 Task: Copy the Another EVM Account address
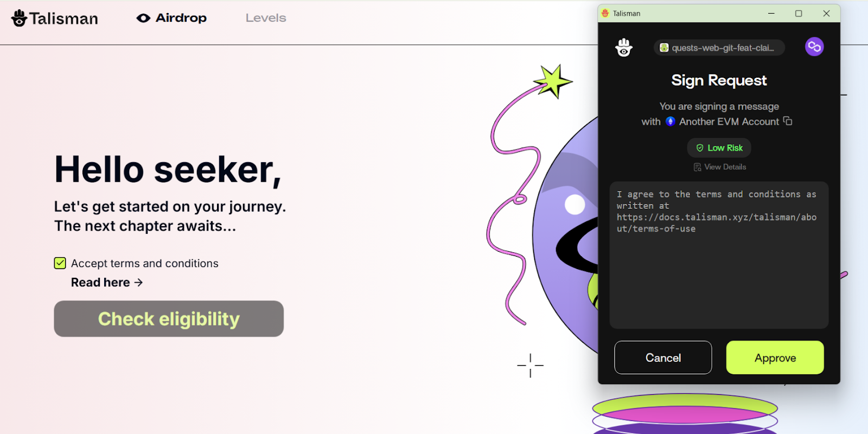[788, 121]
